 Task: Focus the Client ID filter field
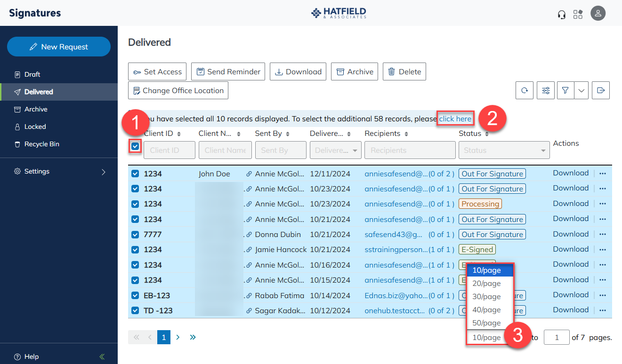click(170, 150)
